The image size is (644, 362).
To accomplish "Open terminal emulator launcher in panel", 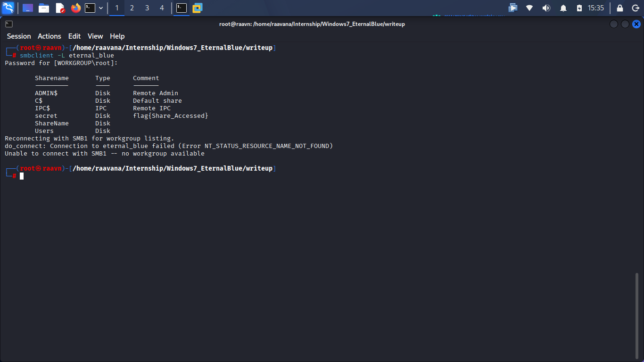I will (90, 8).
